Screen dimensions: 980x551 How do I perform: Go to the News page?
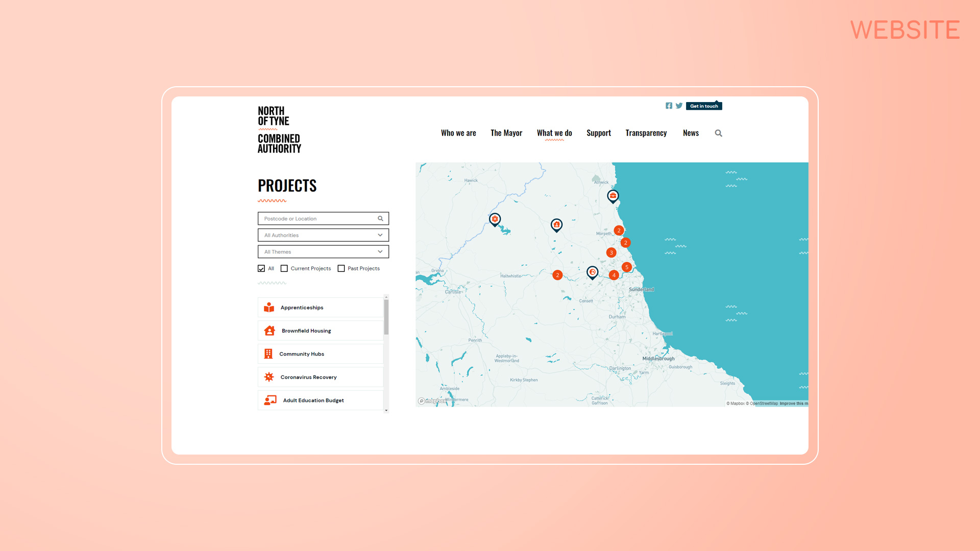point(691,133)
